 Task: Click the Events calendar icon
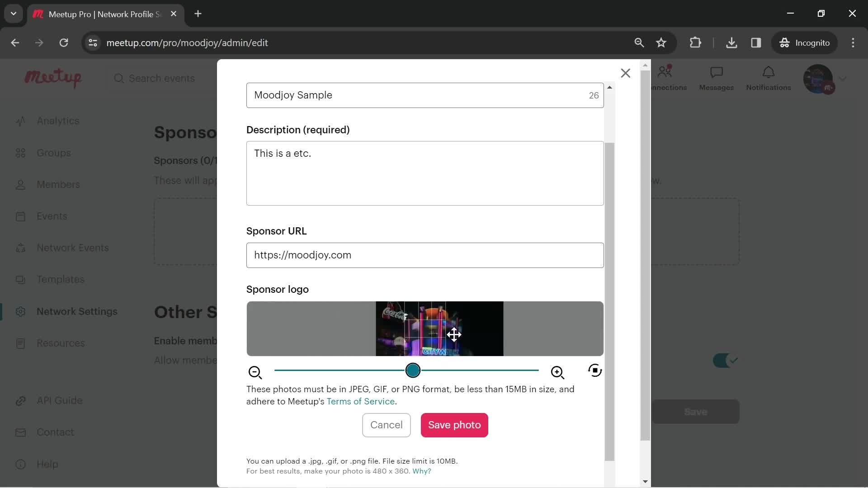pos(20,216)
